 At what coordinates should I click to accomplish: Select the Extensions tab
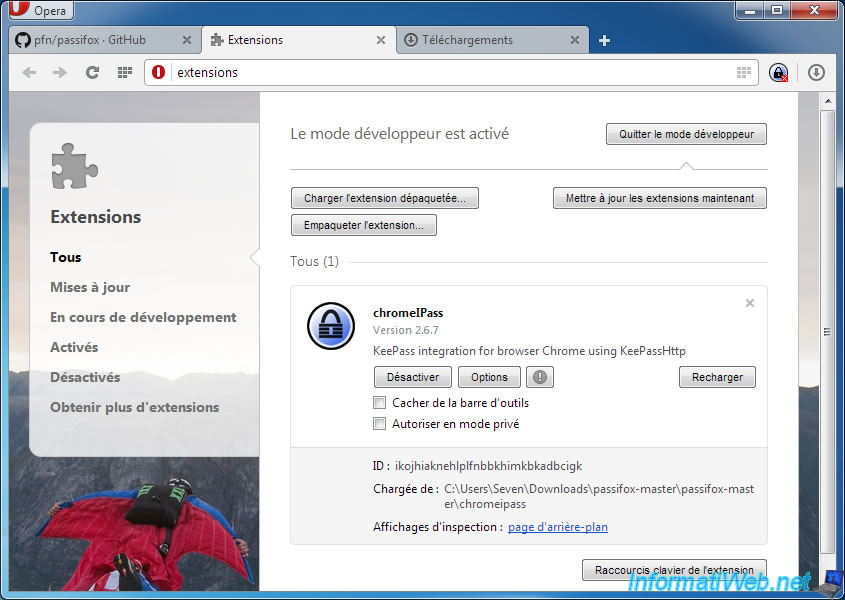tap(299, 40)
